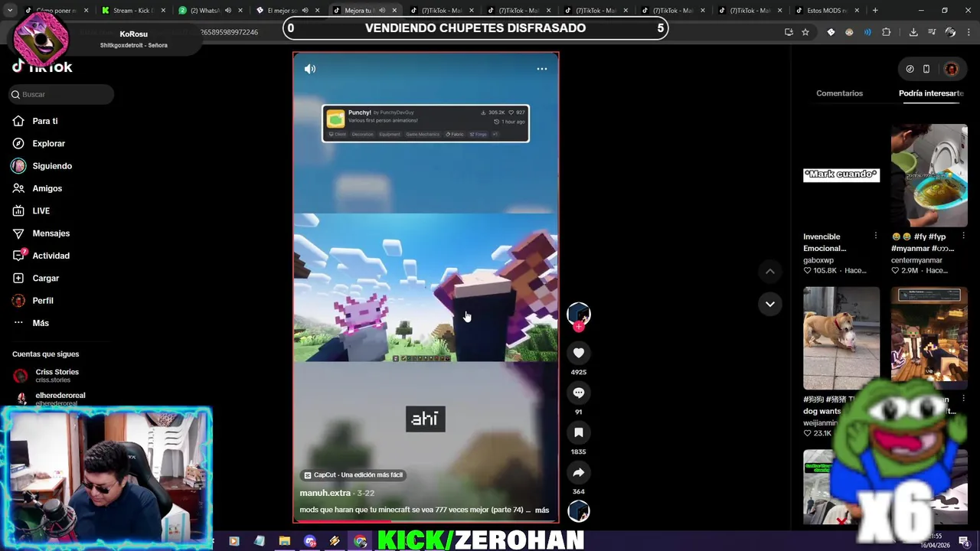This screenshot has width=980, height=551.
Task: Switch to Podría interesarte tab
Action: (931, 93)
